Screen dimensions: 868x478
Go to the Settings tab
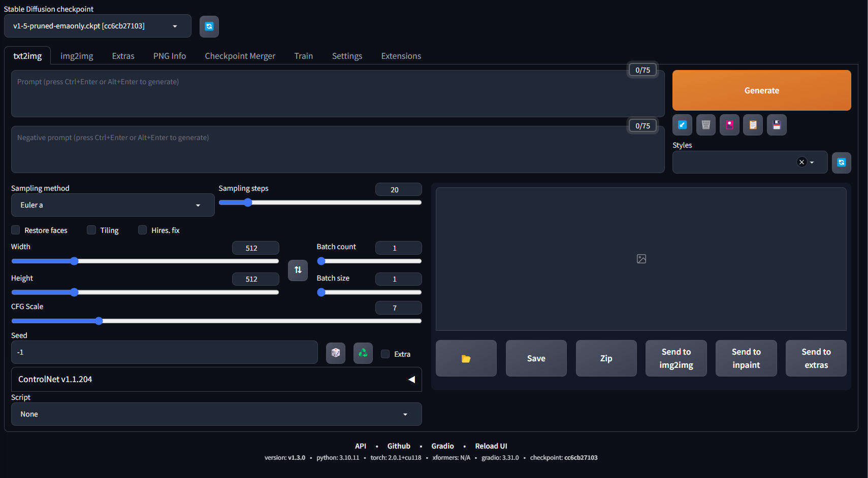tap(347, 56)
